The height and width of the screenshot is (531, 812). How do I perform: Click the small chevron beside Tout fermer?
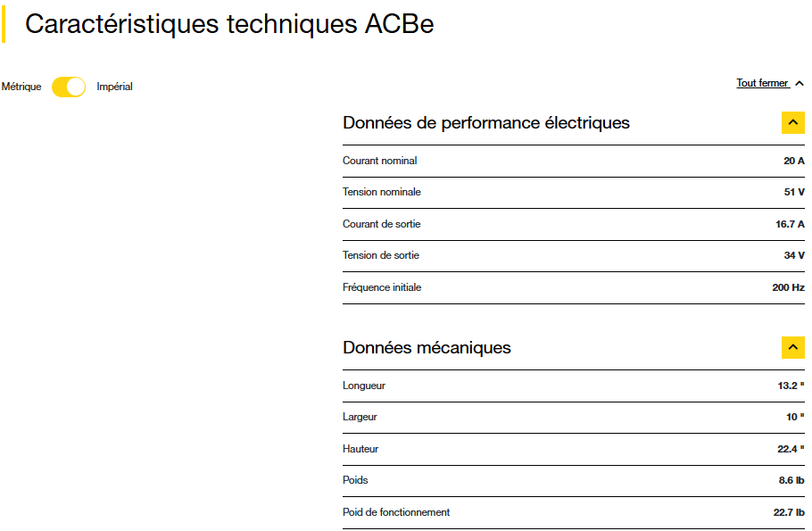click(x=799, y=83)
